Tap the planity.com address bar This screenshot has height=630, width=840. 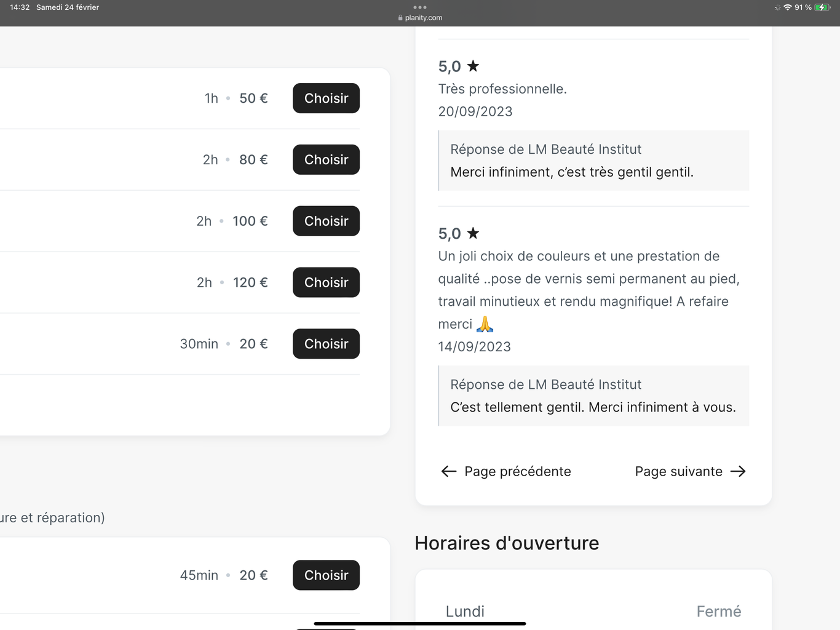pyautogui.click(x=420, y=18)
